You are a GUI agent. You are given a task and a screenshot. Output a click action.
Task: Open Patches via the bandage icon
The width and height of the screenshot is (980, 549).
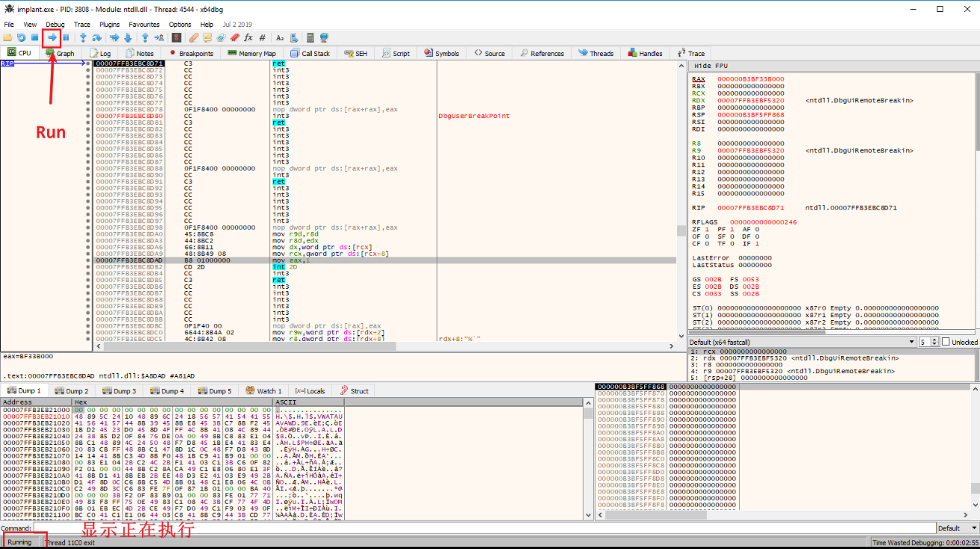coord(194,37)
